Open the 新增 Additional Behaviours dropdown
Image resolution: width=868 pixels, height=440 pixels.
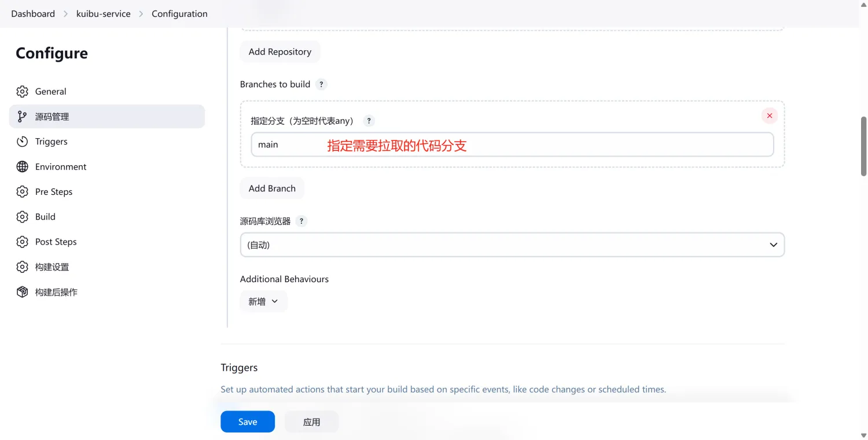(263, 301)
